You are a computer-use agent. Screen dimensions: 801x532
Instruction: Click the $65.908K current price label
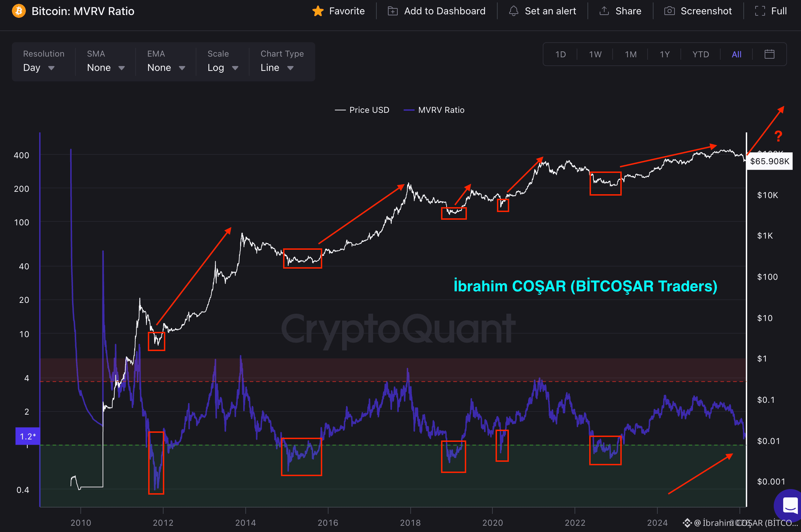(770, 161)
